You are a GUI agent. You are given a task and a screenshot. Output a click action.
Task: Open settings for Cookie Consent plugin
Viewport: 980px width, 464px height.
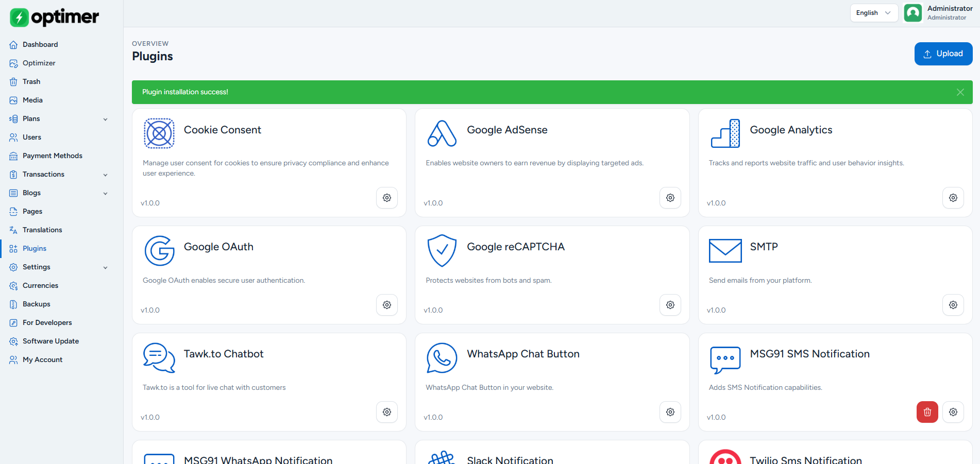(x=387, y=198)
